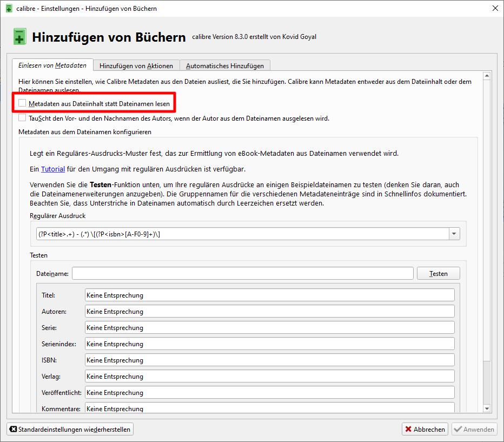This screenshot has height=442, width=504.
Task: Click the 'Hinzufügen von Büchern' heading
Action: (x=109, y=37)
